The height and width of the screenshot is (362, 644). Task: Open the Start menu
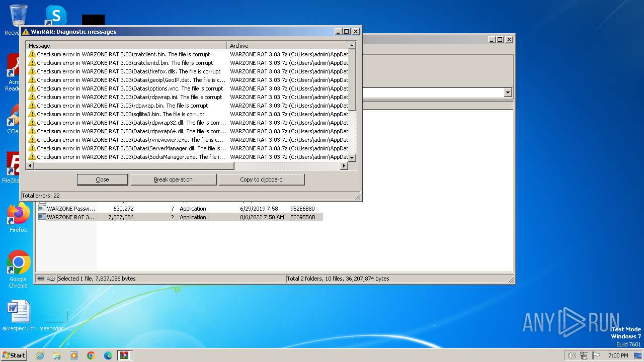(x=14, y=355)
